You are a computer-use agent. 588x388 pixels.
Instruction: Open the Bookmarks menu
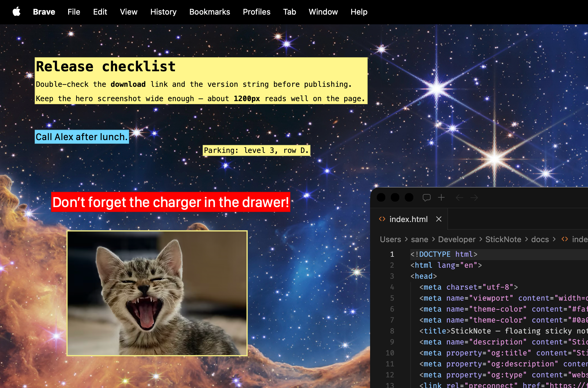[x=210, y=12]
